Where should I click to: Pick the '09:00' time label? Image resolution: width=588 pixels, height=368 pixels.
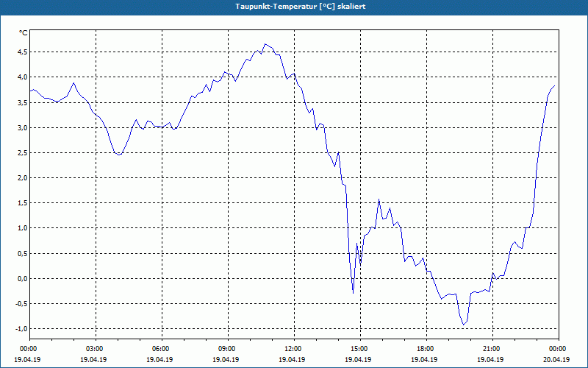[x=229, y=349]
